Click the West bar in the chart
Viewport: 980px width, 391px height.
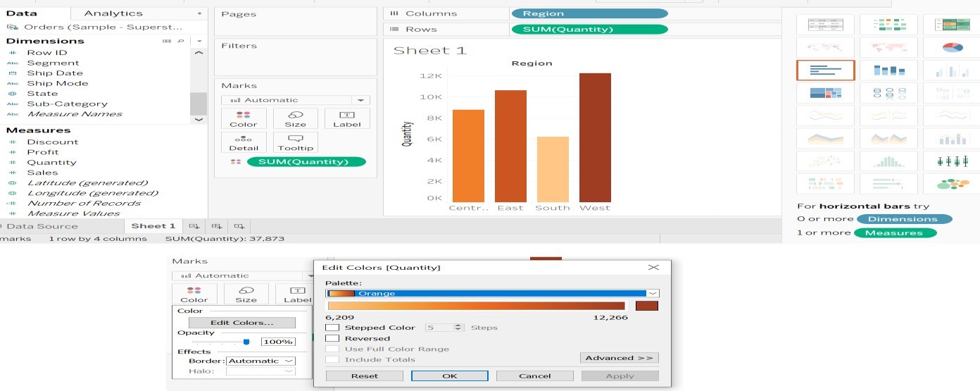tap(595, 137)
